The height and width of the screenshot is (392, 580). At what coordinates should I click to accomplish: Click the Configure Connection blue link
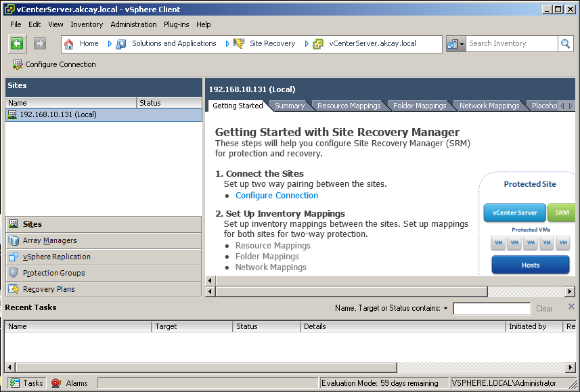(277, 196)
